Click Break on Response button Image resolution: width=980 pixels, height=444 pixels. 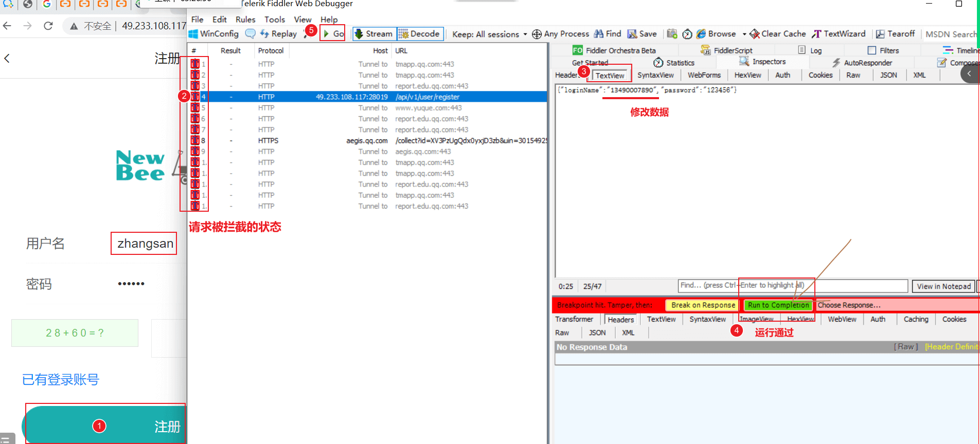click(703, 305)
